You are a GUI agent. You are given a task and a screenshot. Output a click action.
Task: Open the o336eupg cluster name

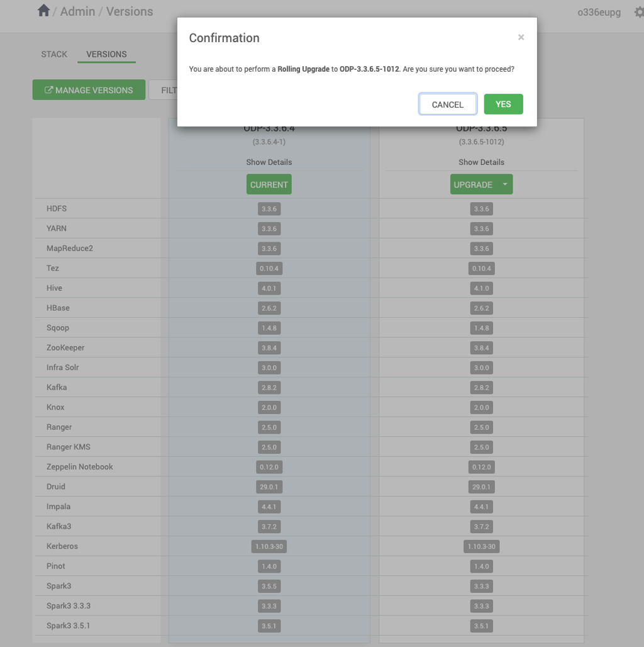tap(599, 13)
